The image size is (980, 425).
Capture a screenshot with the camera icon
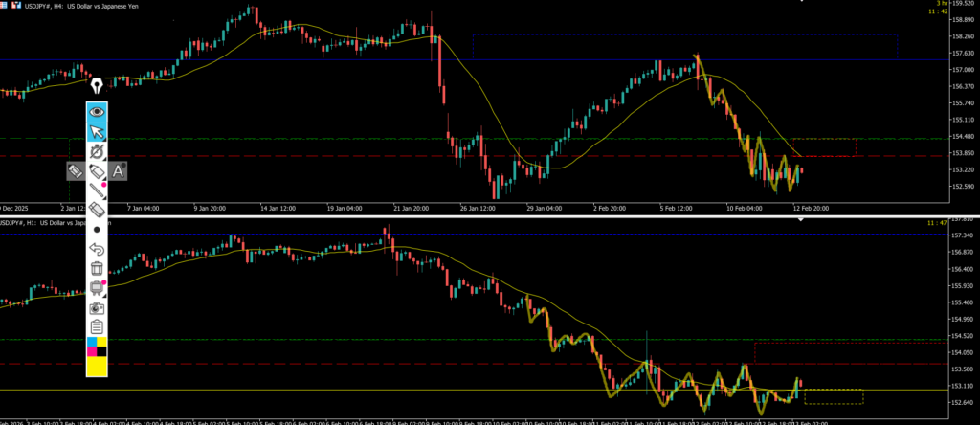(x=97, y=308)
